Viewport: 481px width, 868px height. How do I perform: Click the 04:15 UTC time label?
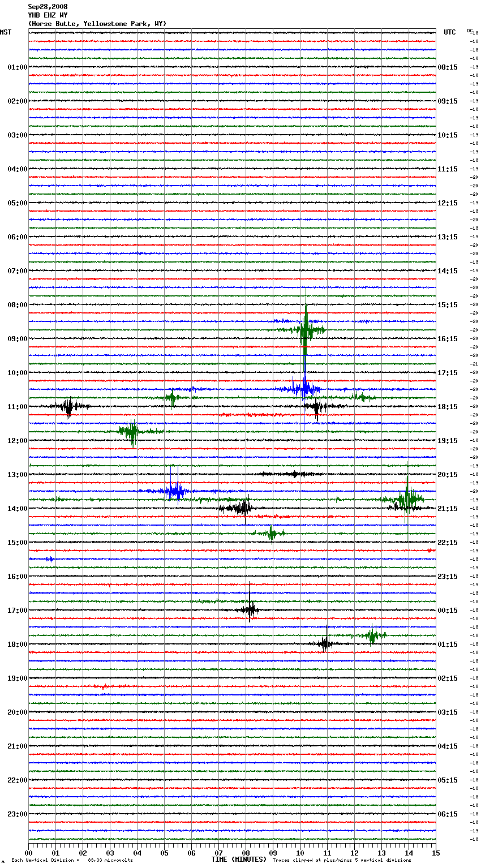tap(448, 746)
